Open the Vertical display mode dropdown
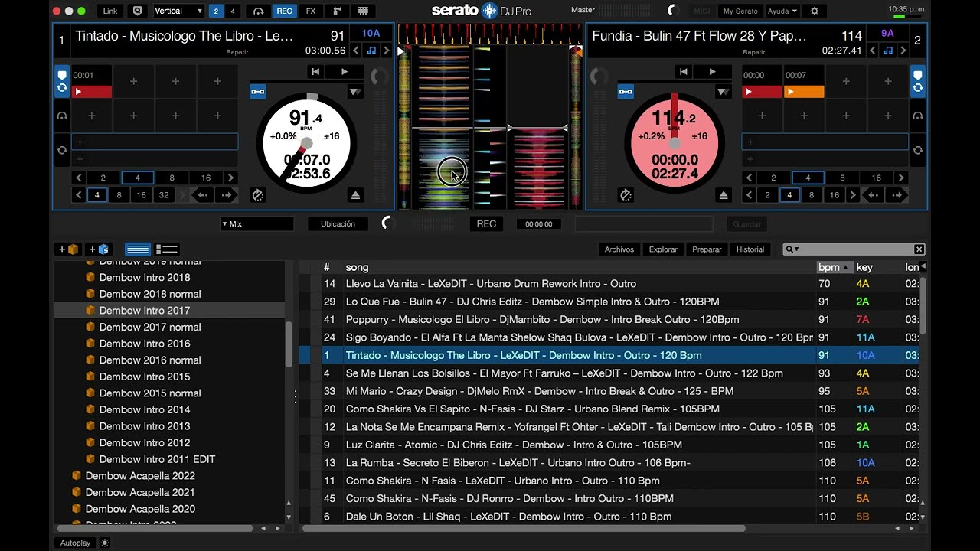This screenshot has width=980, height=551. click(178, 11)
